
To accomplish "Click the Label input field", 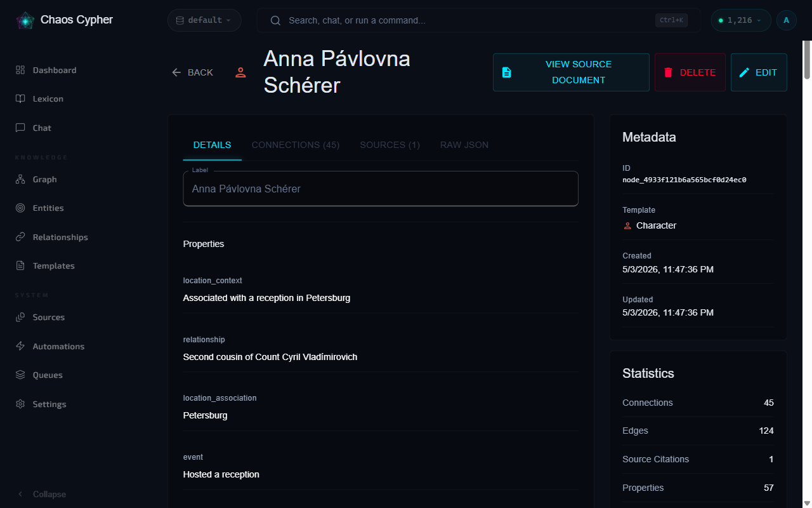I will tap(381, 189).
